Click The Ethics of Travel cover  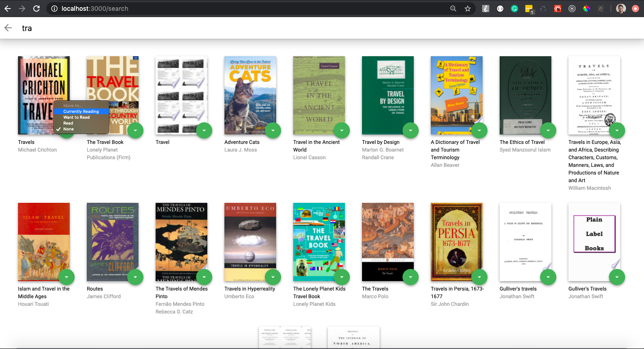click(x=525, y=95)
